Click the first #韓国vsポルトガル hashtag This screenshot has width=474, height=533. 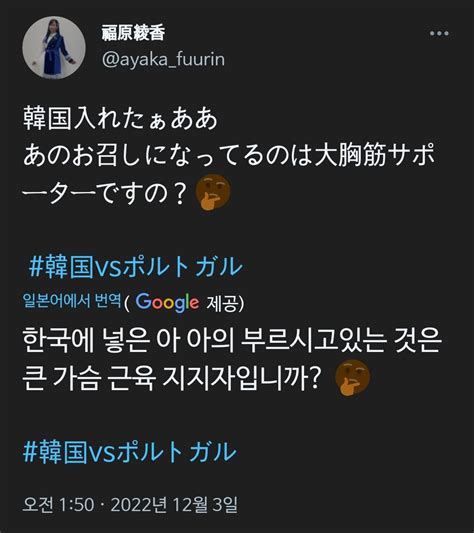(136, 267)
